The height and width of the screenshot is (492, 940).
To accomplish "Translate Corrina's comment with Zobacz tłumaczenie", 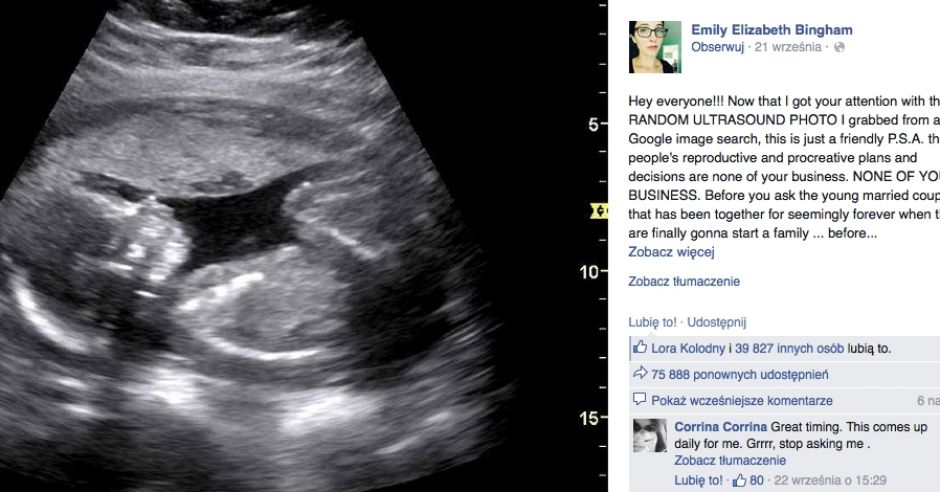I will pyautogui.click(x=730, y=461).
